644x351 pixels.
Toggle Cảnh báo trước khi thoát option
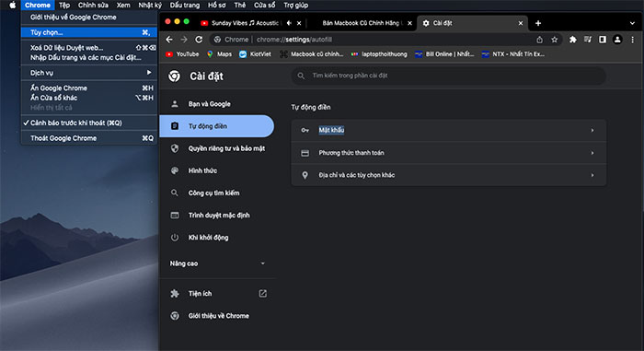[x=89, y=123]
